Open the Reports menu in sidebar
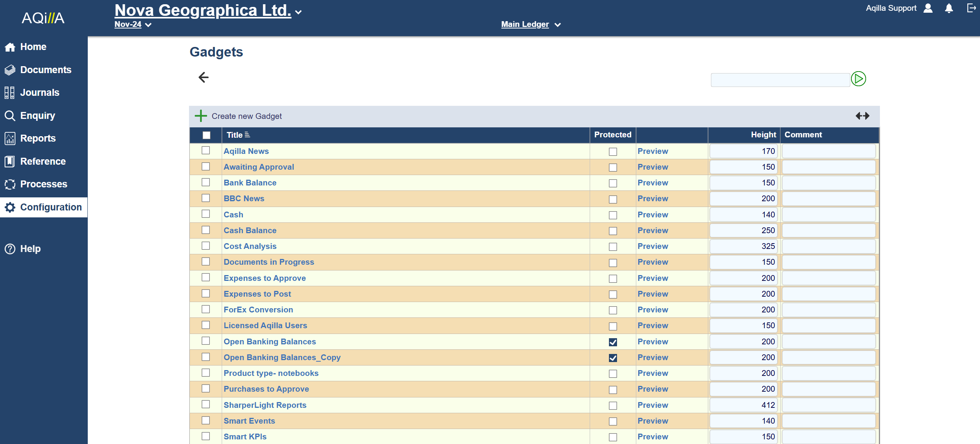 click(x=38, y=138)
